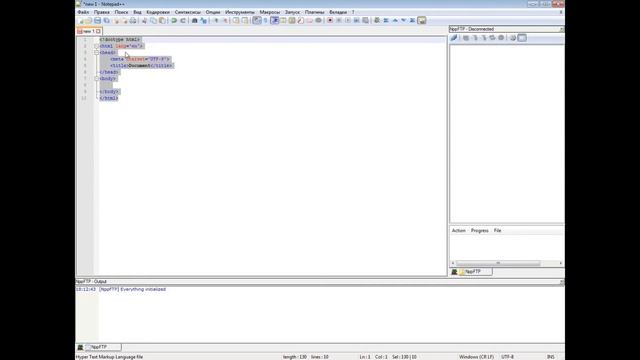Click the Cut toolbar icon
Screen dimensions: 640x360
(144, 20)
